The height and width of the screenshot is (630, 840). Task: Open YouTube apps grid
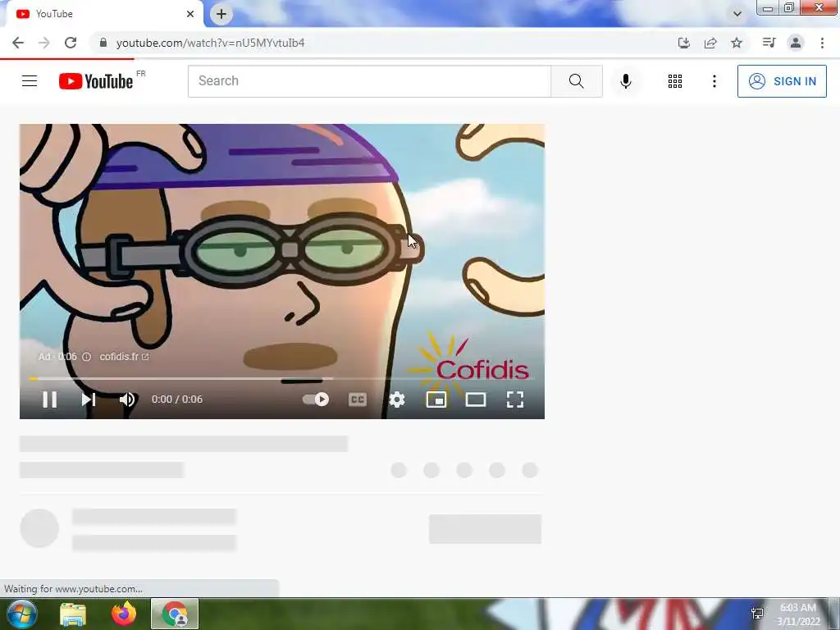pyautogui.click(x=675, y=81)
